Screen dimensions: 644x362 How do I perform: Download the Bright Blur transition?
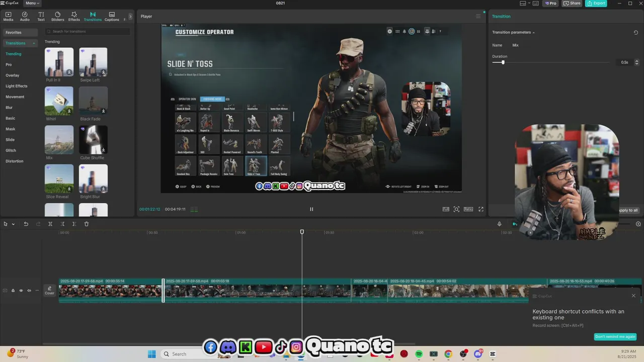tap(103, 189)
